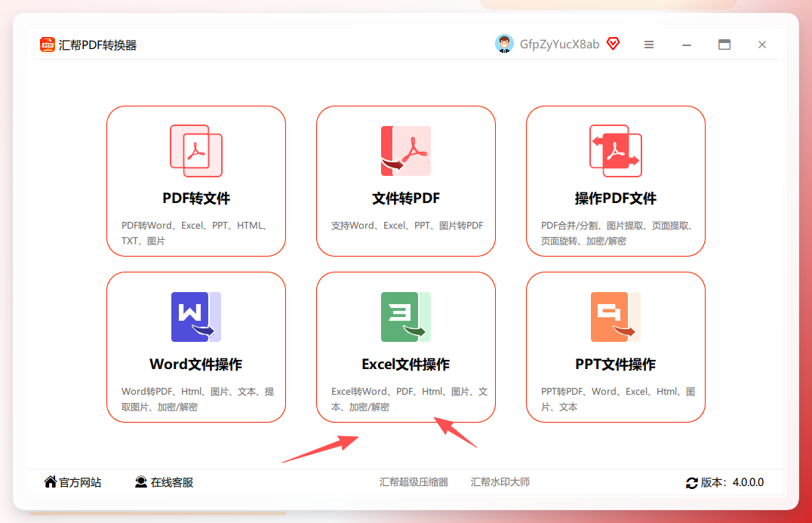Select the PDF转文件 card title

(x=196, y=198)
